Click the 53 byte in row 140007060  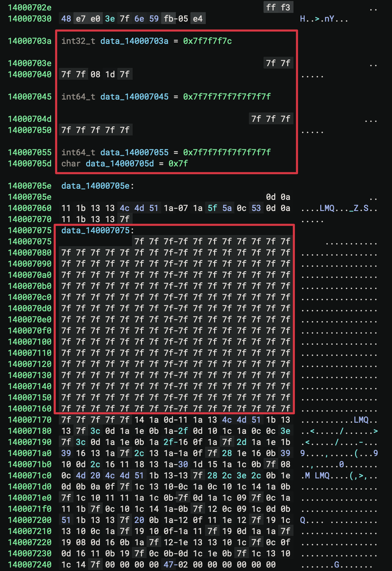pos(256,208)
